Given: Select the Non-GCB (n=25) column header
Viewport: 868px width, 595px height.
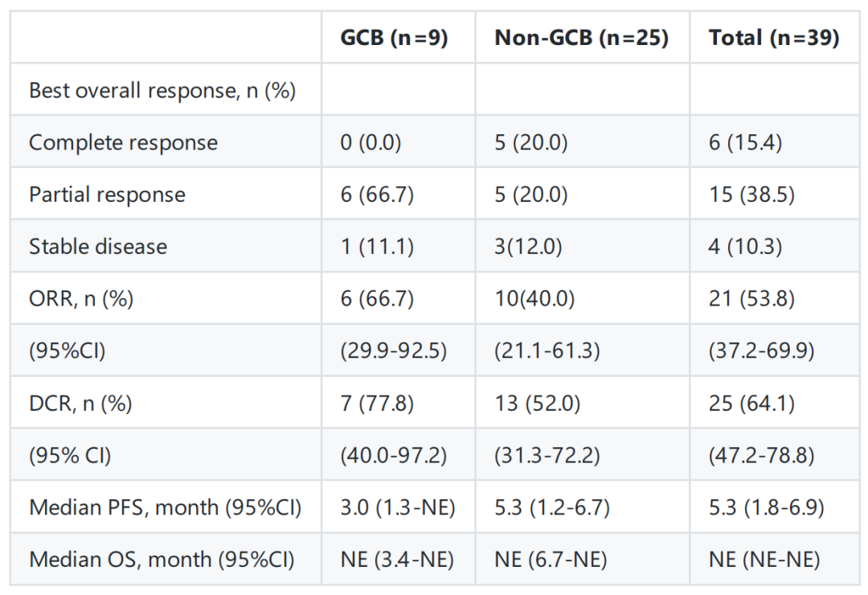Looking at the screenshot, I should (x=582, y=38).
